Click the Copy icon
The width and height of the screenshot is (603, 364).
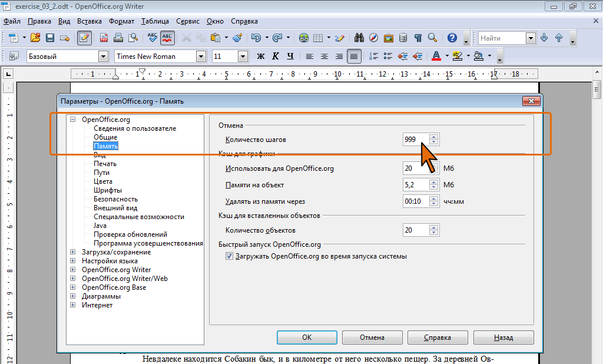pyautogui.click(x=201, y=38)
